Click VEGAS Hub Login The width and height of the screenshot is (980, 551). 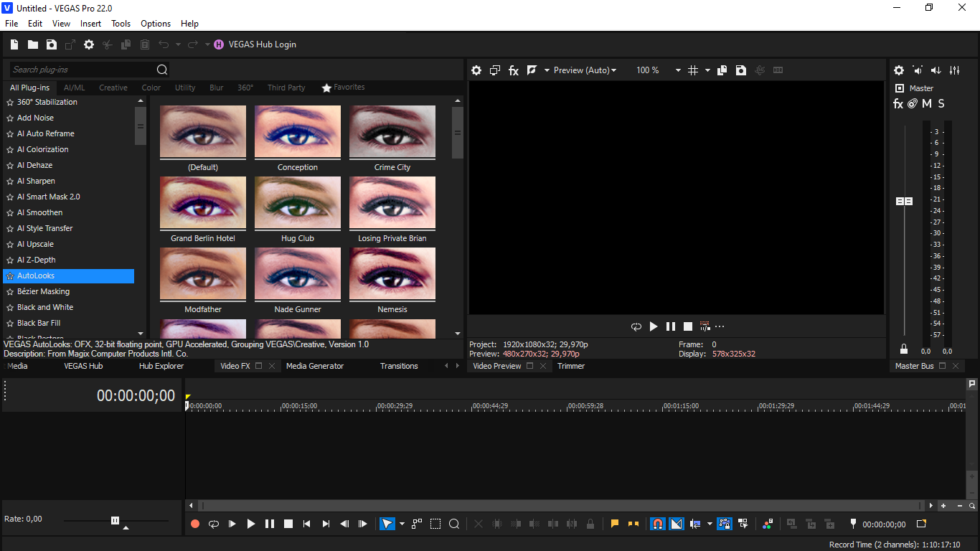(x=262, y=44)
